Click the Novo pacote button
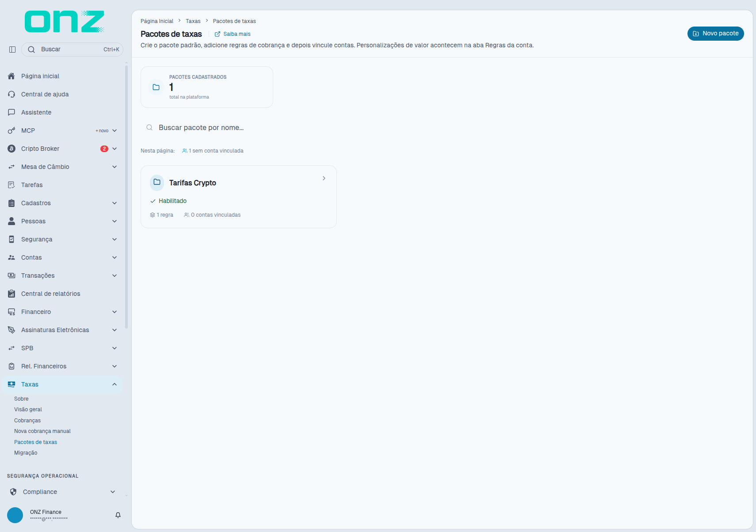The height and width of the screenshot is (532, 756). click(x=715, y=34)
